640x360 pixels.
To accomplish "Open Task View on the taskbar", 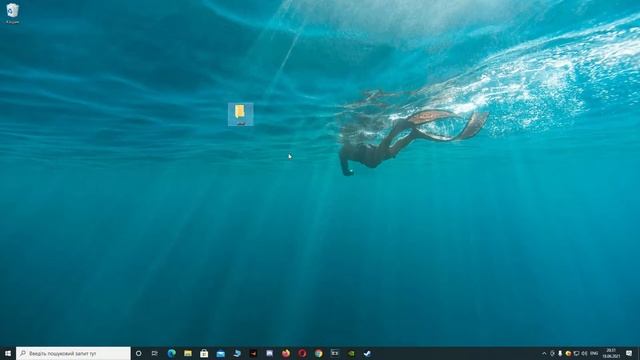I will [155, 353].
